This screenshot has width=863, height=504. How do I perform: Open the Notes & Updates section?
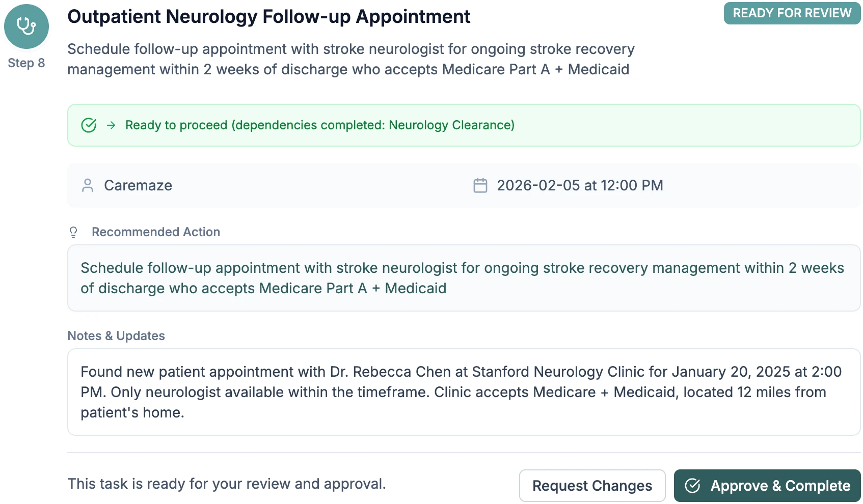pos(116,335)
